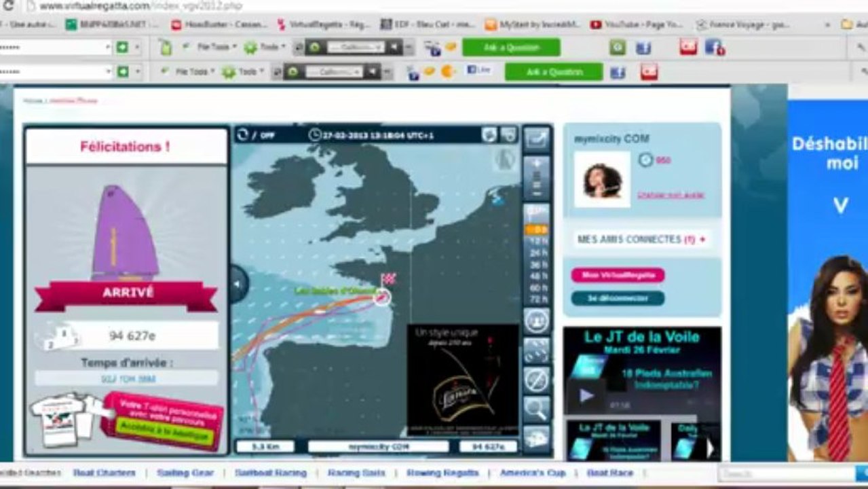Zoom in the map with the plus button
Viewport: 868px width, 489px height.
click(537, 164)
